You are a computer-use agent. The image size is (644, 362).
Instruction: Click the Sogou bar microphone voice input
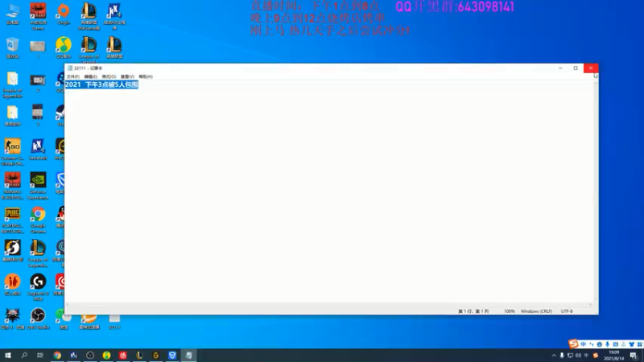coord(608,344)
